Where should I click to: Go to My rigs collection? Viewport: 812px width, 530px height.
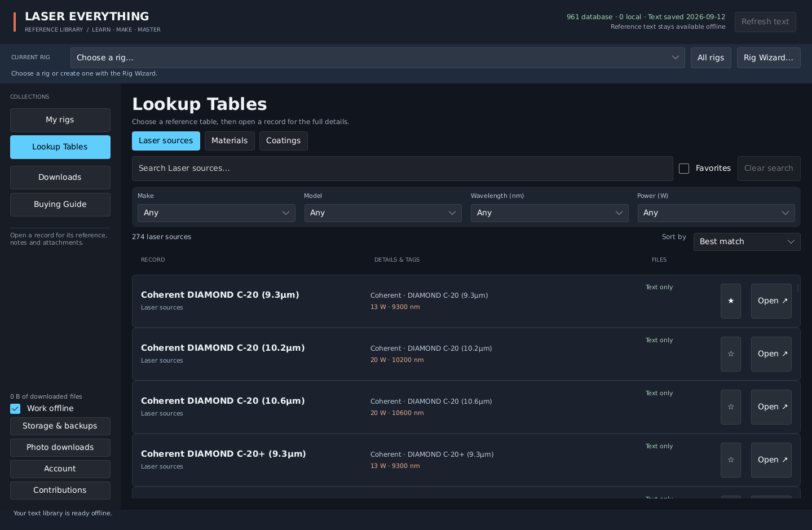pos(60,120)
